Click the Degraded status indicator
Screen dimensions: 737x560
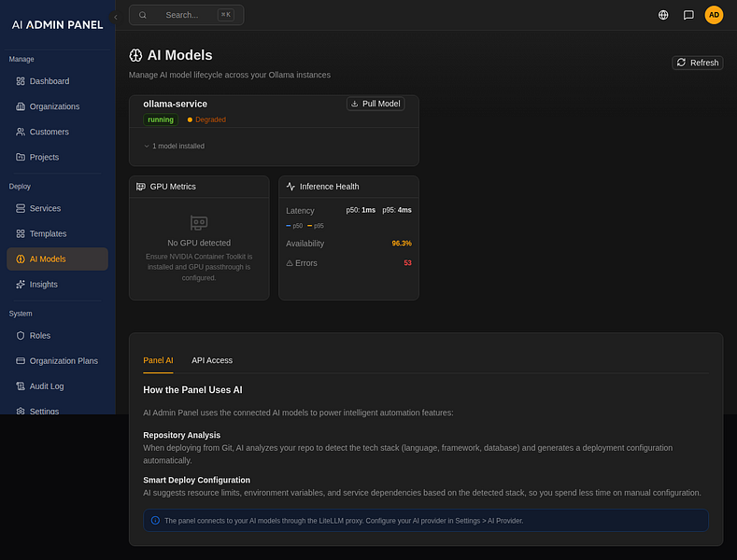tap(206, 119)
